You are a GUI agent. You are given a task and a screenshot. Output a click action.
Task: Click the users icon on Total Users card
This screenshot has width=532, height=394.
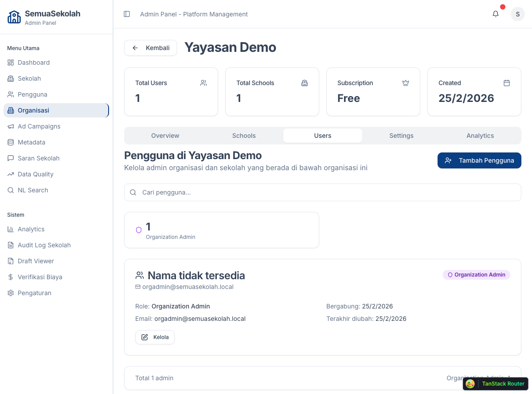[x=203, y=83]
